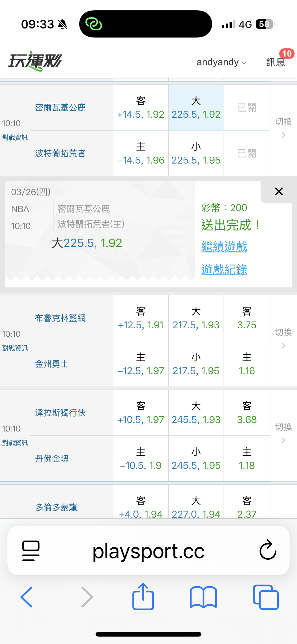
Task: Open Safari page settings menu icon
Action: click(31, 550)
